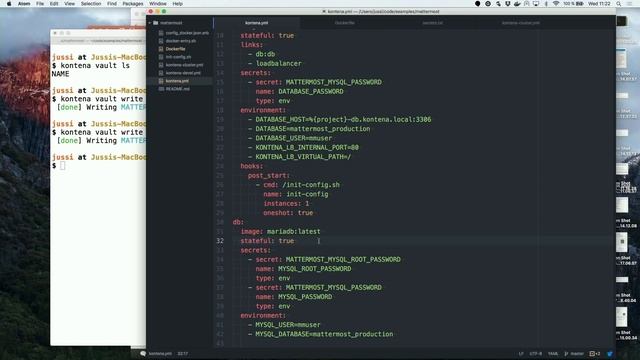This screenshot has height=360, width=640.
Task: Open the Help menu
Action: pyautogui.click(x=178, y=4)
